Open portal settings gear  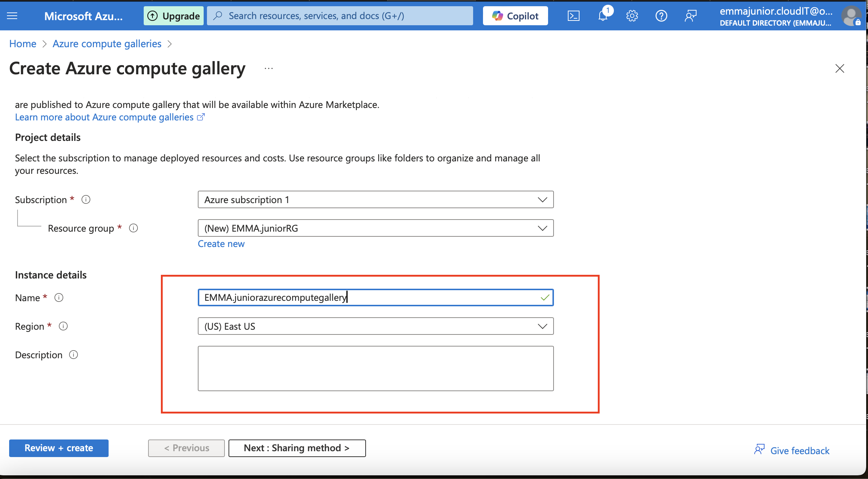tap(632, 16)
